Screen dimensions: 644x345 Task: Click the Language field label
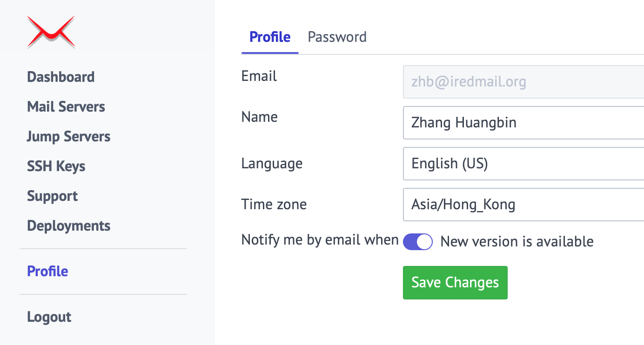(x=272, y=164)
